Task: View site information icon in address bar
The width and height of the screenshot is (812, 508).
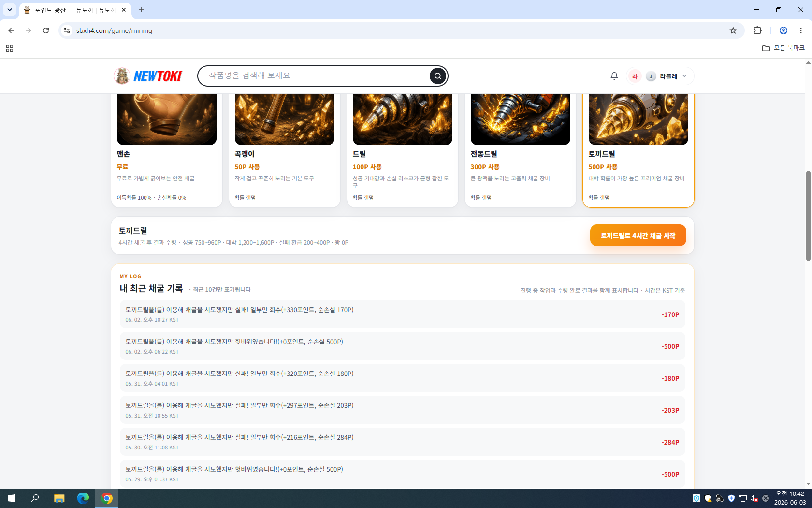Action: click(67, 30)
